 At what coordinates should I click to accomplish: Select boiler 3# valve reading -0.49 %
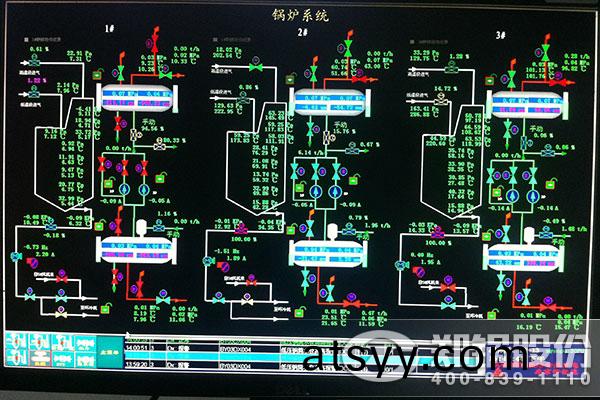pyautogui.click(x=545, y=232)
